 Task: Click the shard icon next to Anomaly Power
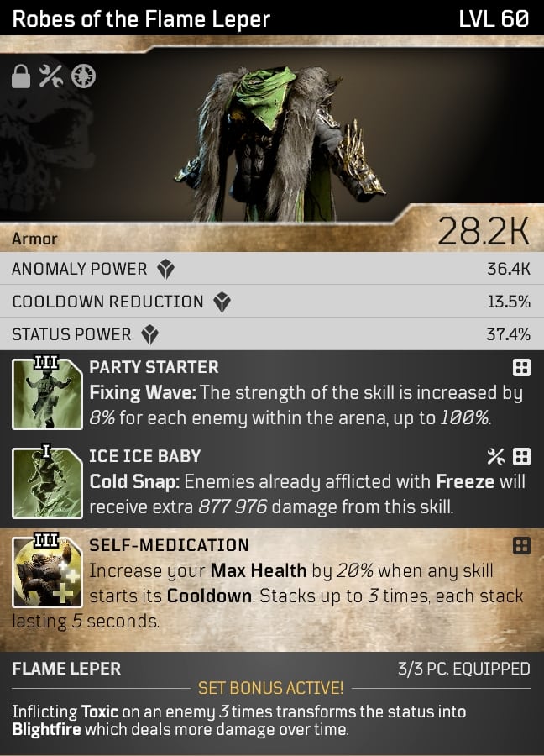[x=165, y=269]
